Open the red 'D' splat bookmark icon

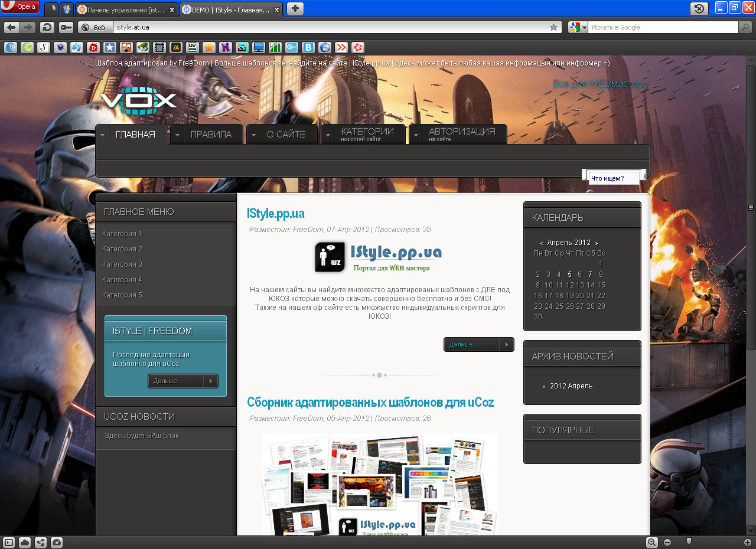coord(93,48)
